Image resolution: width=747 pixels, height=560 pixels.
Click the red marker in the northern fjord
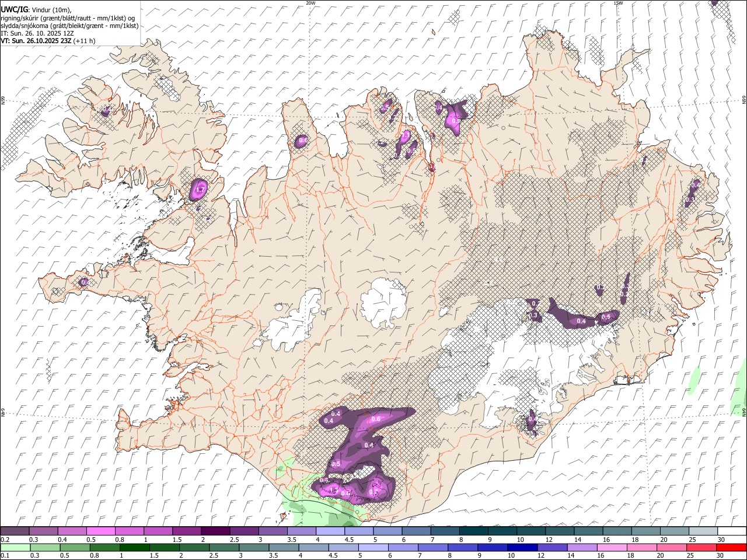[x=432, y=168]
